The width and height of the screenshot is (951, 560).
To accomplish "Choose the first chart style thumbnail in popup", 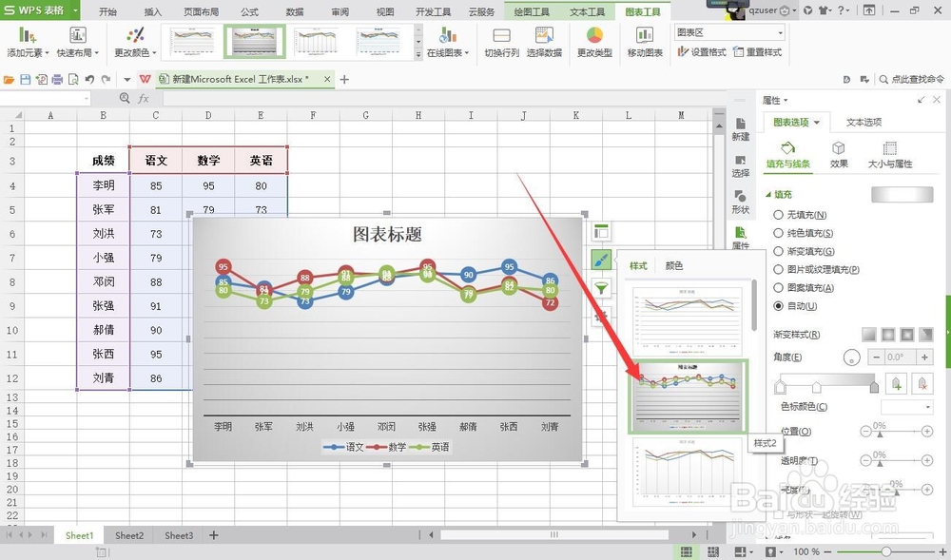I will pyautogui.click(x=688, y=321).
